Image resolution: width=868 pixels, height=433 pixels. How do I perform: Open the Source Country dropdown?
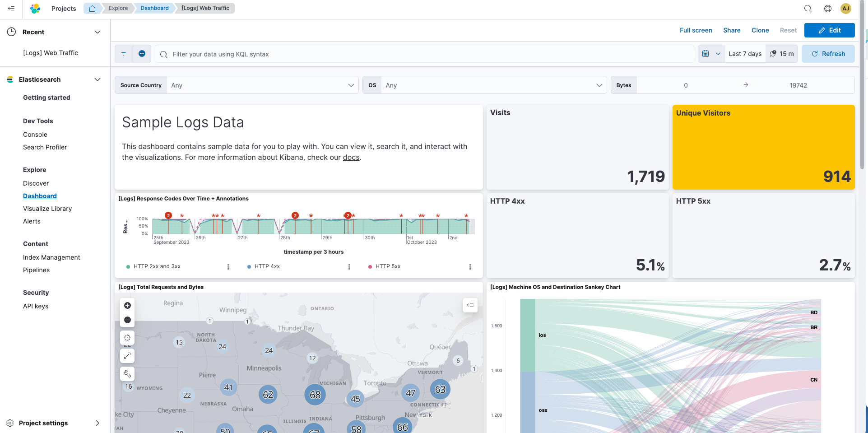pos(262,85)
